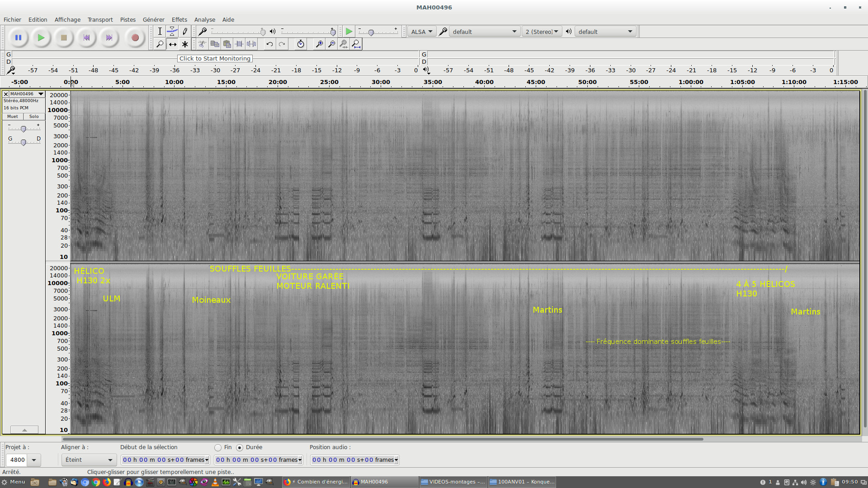Image resolution: width=868 pixels, height=488 pixels.
Task: Select the Fin radio button
Action: point(218,447)
